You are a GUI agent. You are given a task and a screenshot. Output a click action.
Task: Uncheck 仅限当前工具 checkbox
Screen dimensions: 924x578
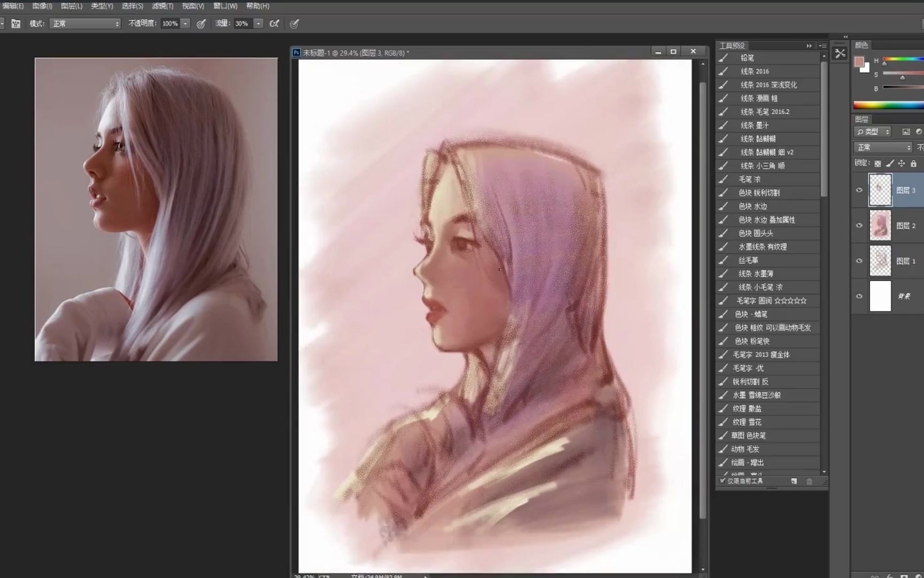(x=722, y=481)
